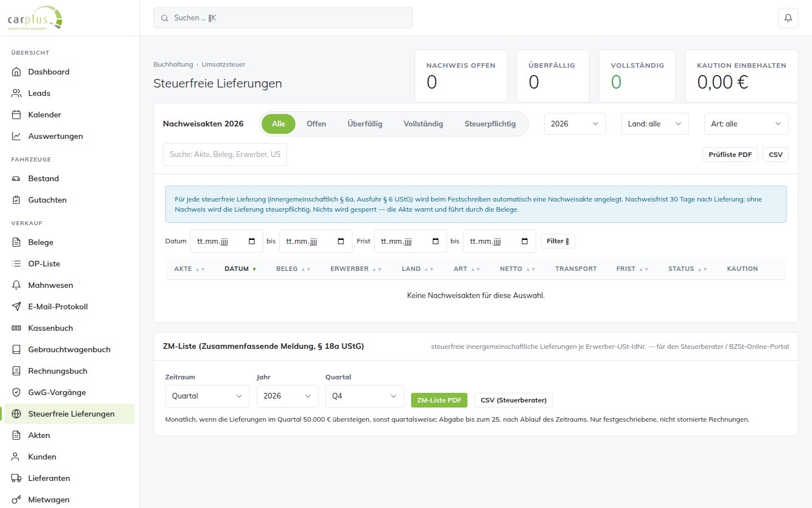Download the Prüfliste PDF

coord(730,155)
